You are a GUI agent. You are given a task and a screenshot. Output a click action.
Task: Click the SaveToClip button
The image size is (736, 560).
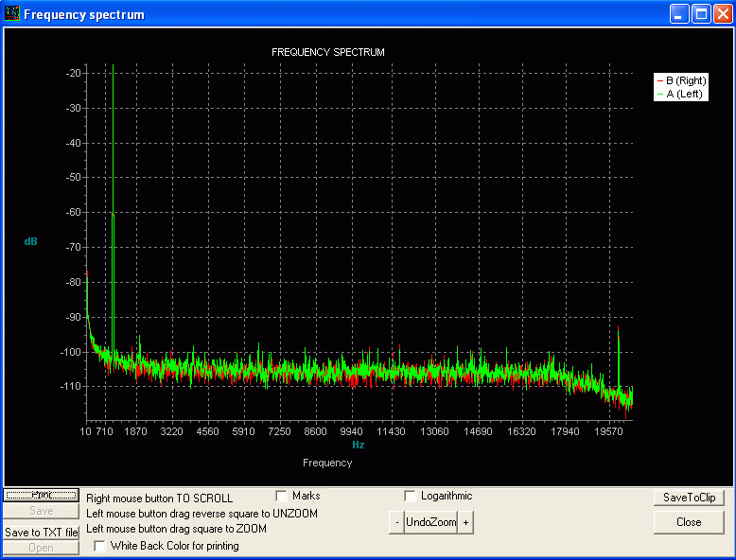tap(689, 498)
